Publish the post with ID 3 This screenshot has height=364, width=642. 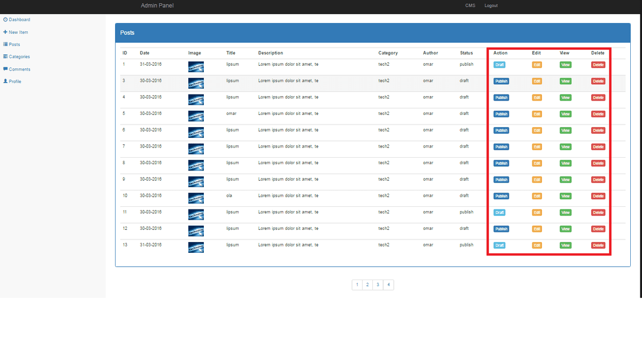pyautogui.click(x=501, y=81)
